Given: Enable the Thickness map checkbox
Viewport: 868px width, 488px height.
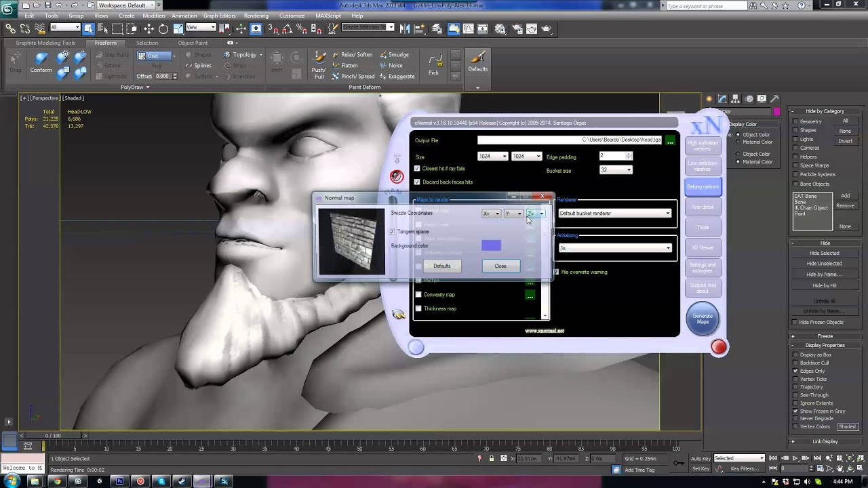Looking at the screenshot, I should [x=418, y=308].
